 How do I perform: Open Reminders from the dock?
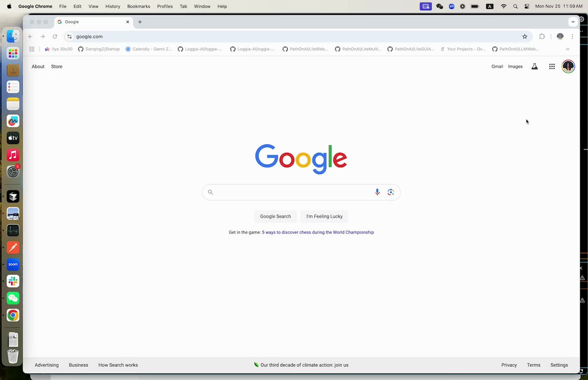(13, 87)
